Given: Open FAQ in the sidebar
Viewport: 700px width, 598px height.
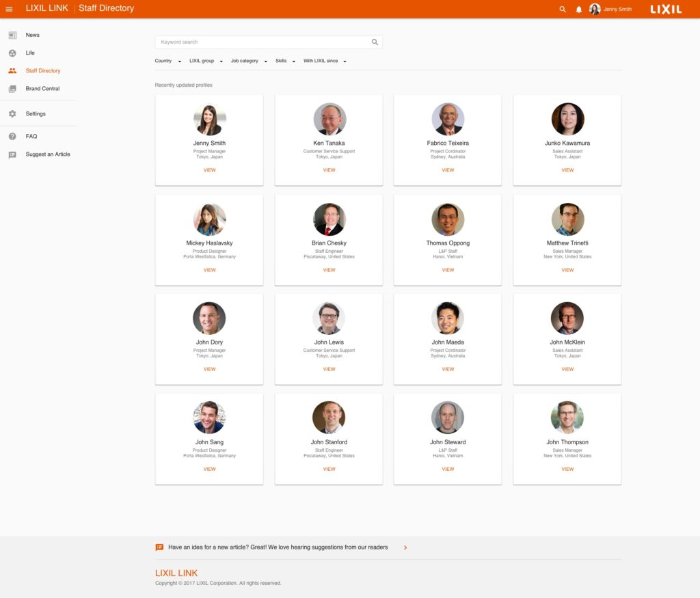Looking at the screenshot, I should (x=31, y=136).
